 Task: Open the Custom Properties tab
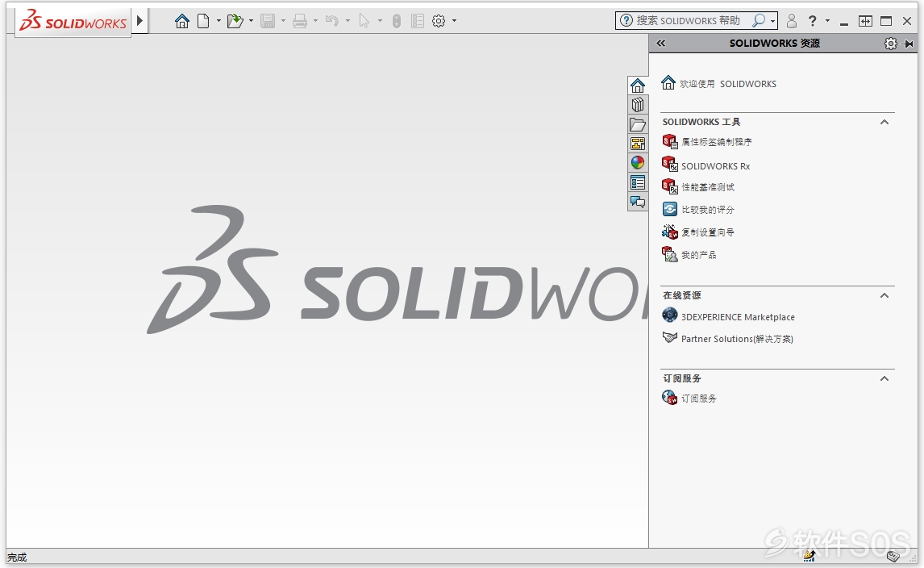(x=638, y=182)
